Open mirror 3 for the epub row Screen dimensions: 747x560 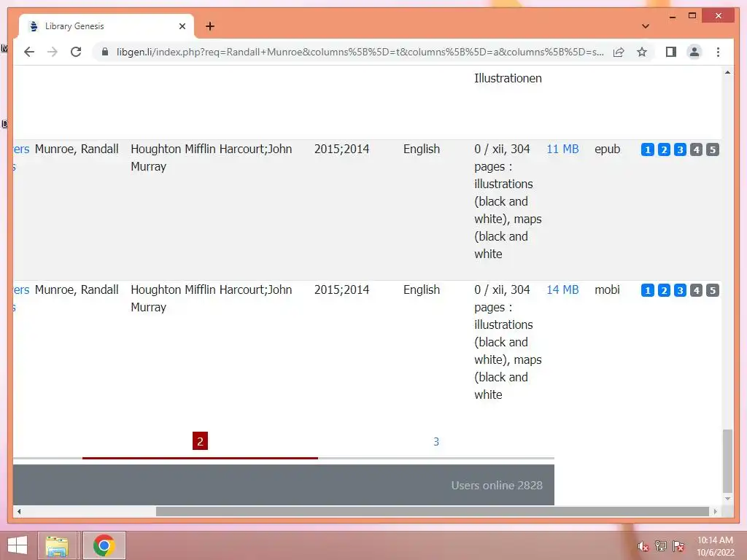(680, 149)
